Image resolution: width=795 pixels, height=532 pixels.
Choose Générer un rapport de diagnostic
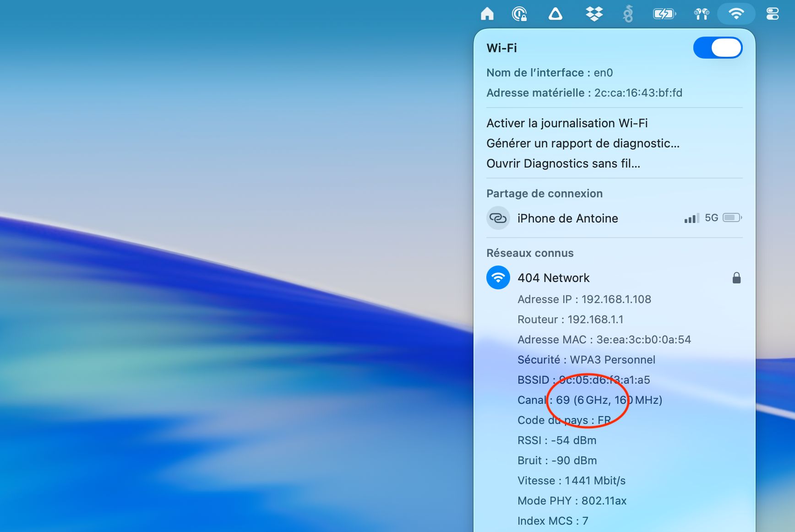583,143
